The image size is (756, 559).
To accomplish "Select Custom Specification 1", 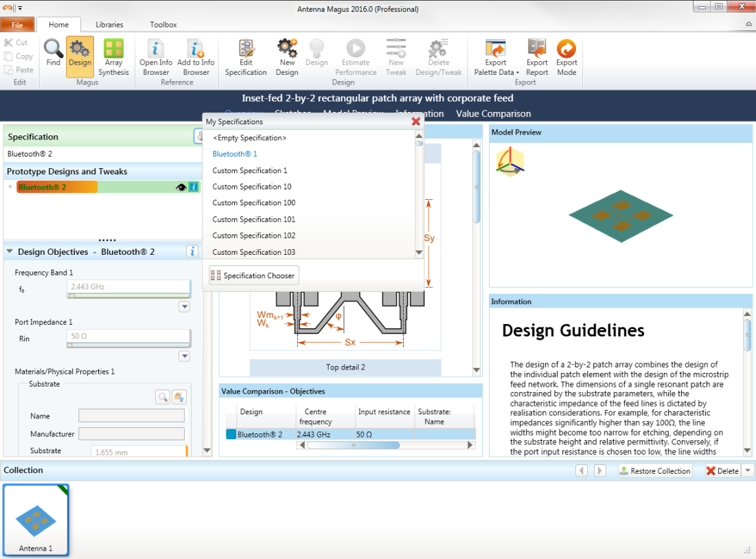I will (250, 170).
